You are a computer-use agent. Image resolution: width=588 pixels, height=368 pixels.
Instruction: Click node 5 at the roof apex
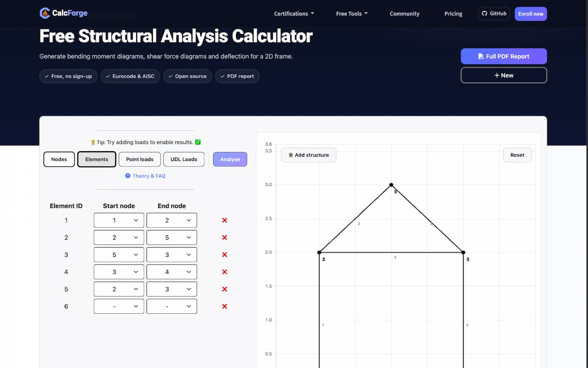pos(391,185)
